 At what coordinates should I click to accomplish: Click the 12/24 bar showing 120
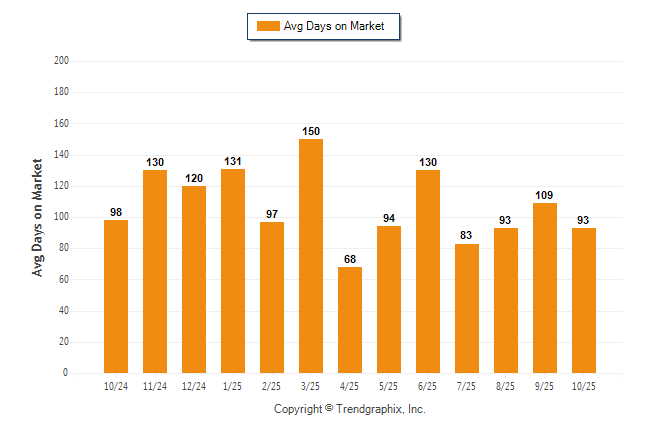pyautogui.click(x=194, y=279)
